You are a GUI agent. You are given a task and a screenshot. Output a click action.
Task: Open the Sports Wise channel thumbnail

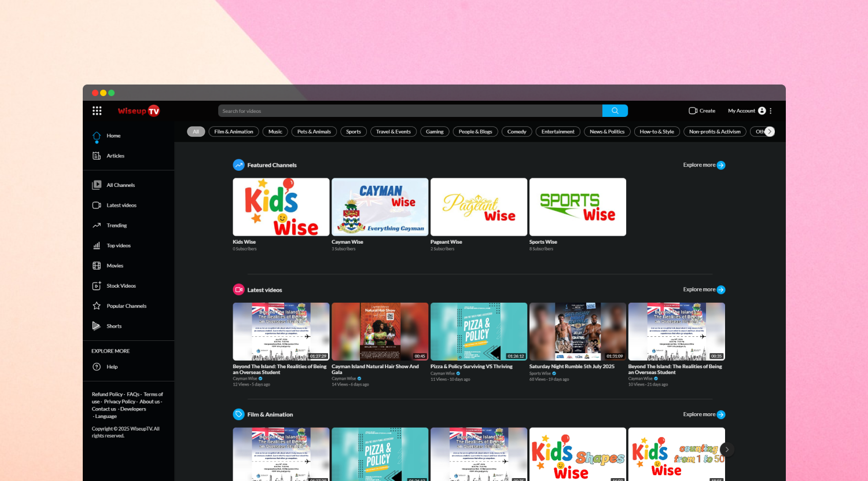[578, 207]
